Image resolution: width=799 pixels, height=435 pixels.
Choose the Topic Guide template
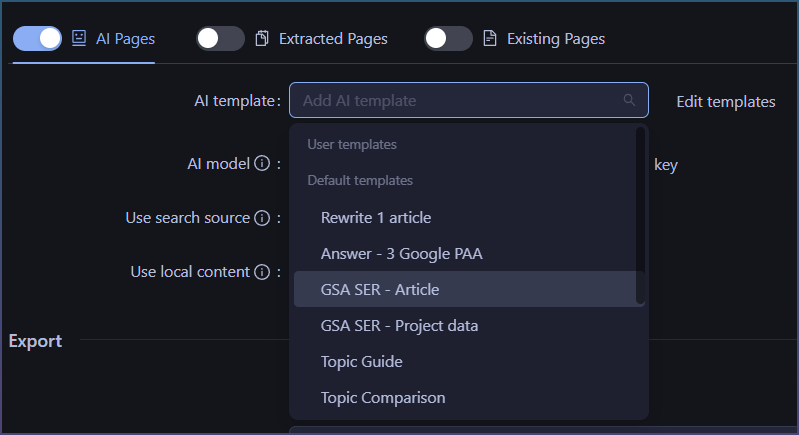(x=361, y=362)
